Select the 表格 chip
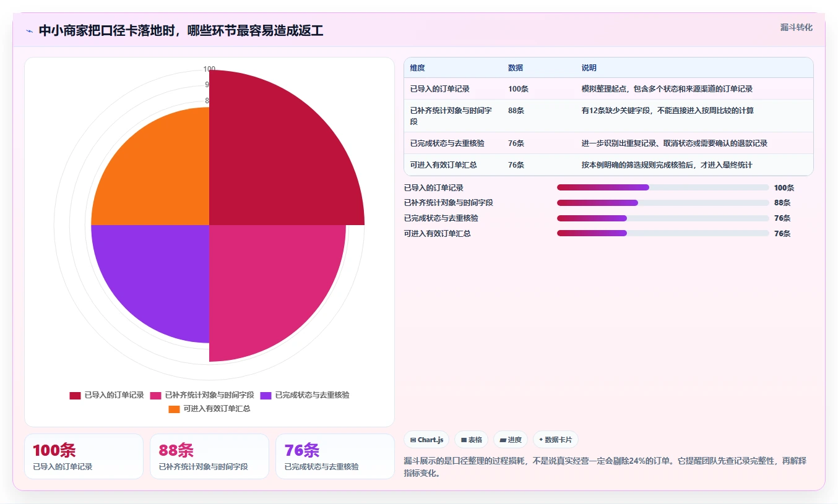This screenshot has height=504, width=838. tap(471, 440)
